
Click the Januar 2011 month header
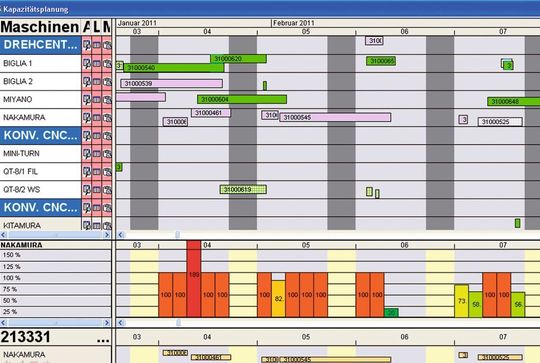[x=137, y=23]
